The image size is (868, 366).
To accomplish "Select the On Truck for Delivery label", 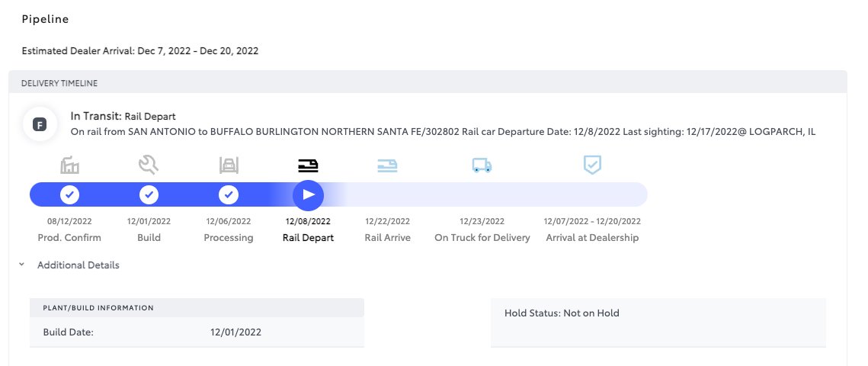I will (x=482, y=238).
